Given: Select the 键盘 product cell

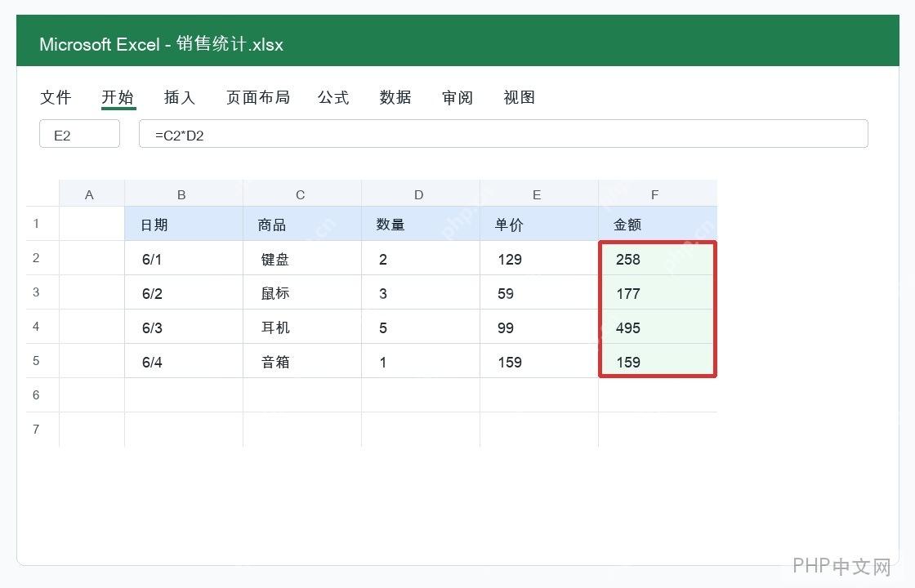Looking at the screenshot, I should click(302, 258).
